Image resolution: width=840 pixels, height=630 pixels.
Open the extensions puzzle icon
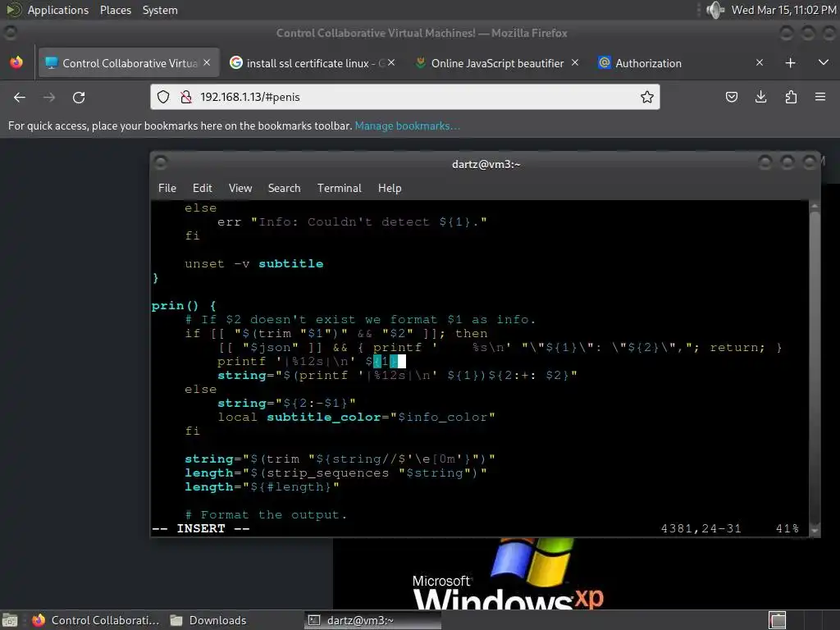point(791,97)
